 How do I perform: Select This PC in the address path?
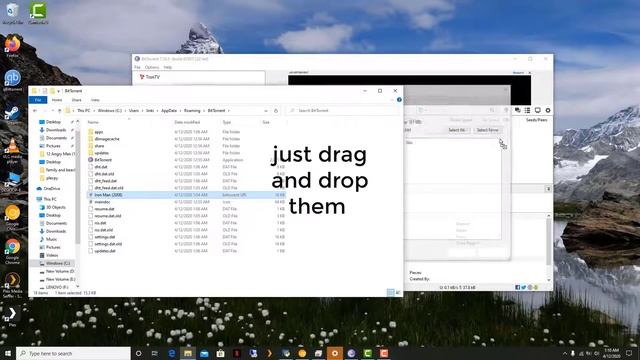click(x=84, y=111)
